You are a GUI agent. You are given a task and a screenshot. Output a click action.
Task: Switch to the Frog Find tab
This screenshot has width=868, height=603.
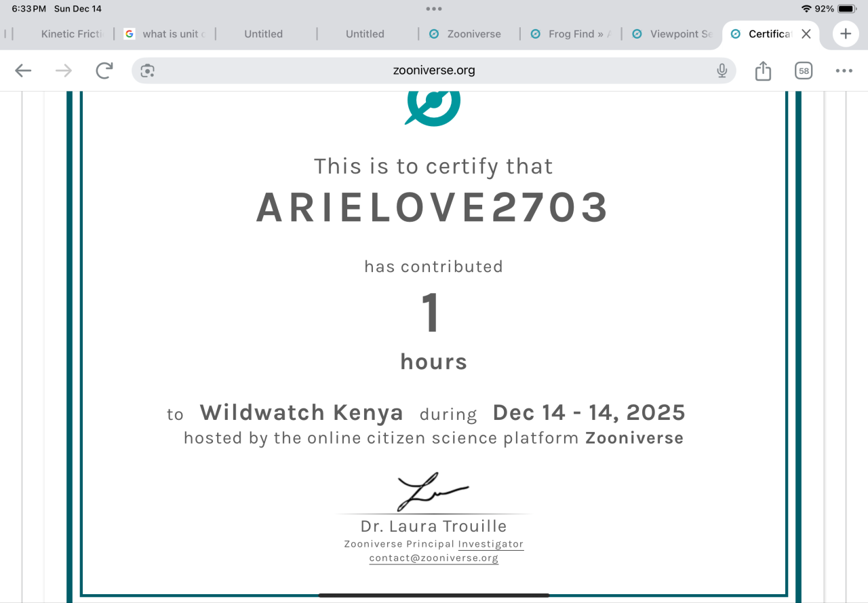tap(570, 34)
